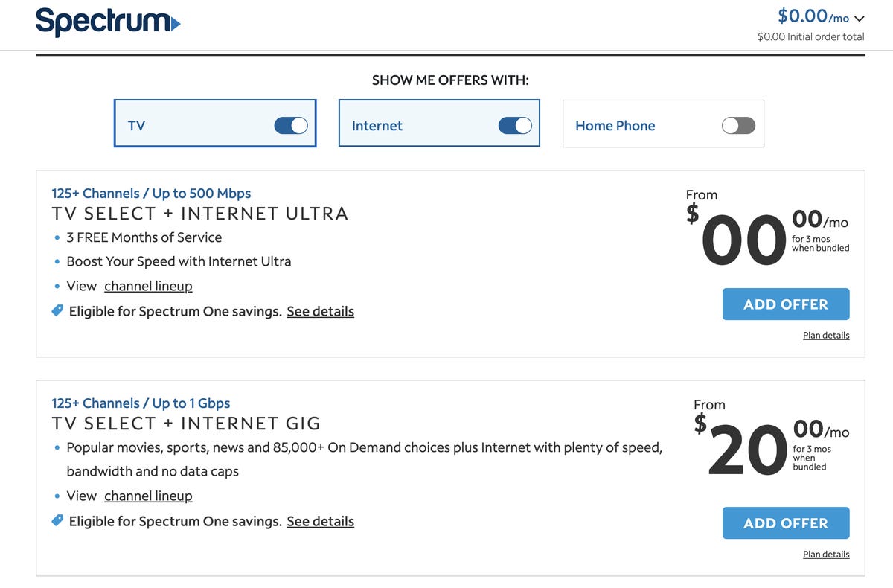Click the bullet beside 'View channel lineup' on the Gig plan
The height and width of the screenshot is (588, 893).
57,496
